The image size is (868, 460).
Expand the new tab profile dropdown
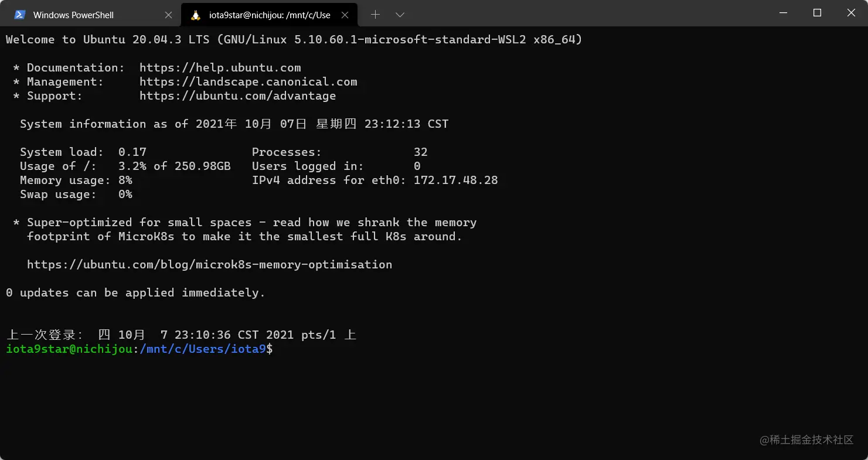point(400,15)
